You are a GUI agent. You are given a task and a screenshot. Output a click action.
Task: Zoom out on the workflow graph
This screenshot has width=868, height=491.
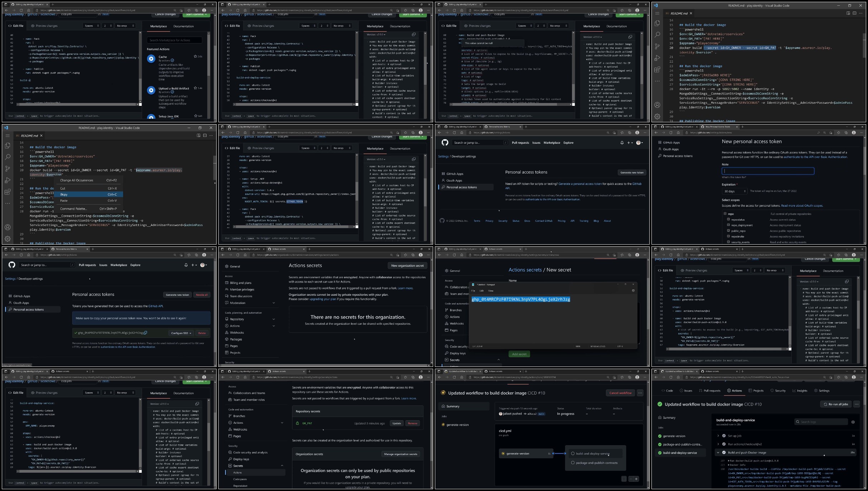pyautogui.click(x=631, y=479)
